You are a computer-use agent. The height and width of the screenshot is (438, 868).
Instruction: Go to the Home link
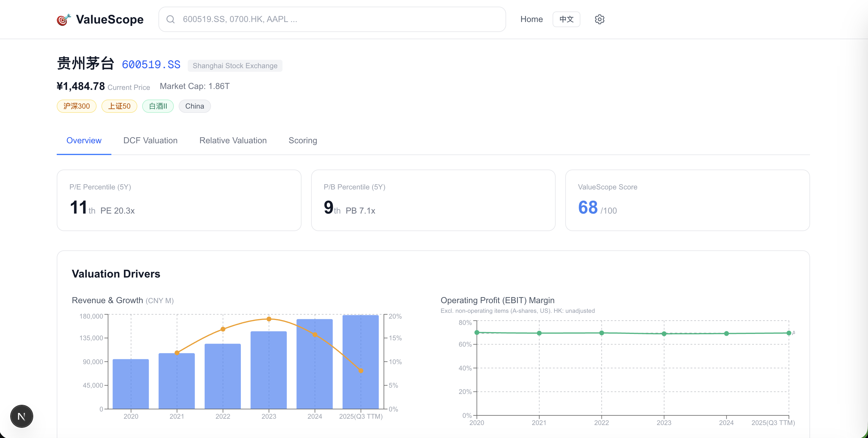click(x=531, y=19)
